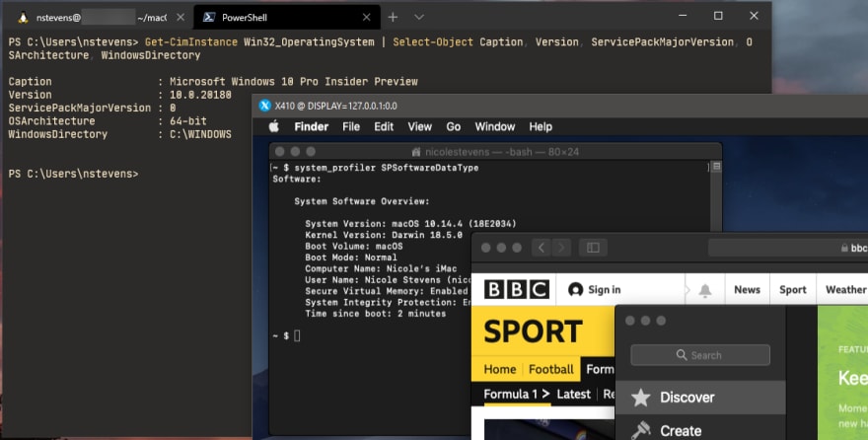Viewport: 868px width, 440px height.
Task: Click the macOS Terminal title bar home icon
Action: pyautogui.click(x=416, y=152)
